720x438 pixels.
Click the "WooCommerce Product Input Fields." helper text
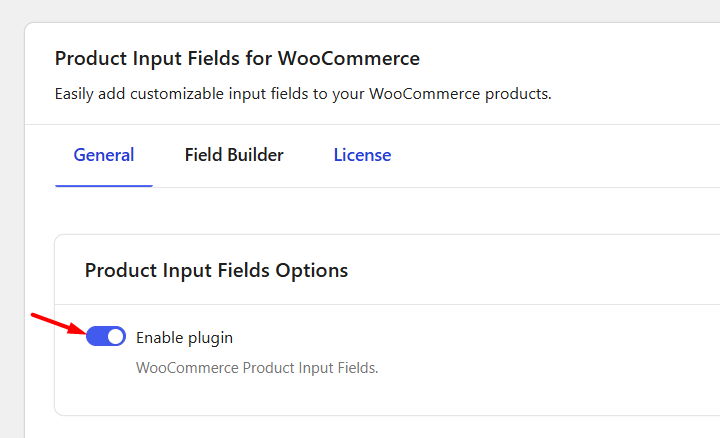[x=257, y=368]
